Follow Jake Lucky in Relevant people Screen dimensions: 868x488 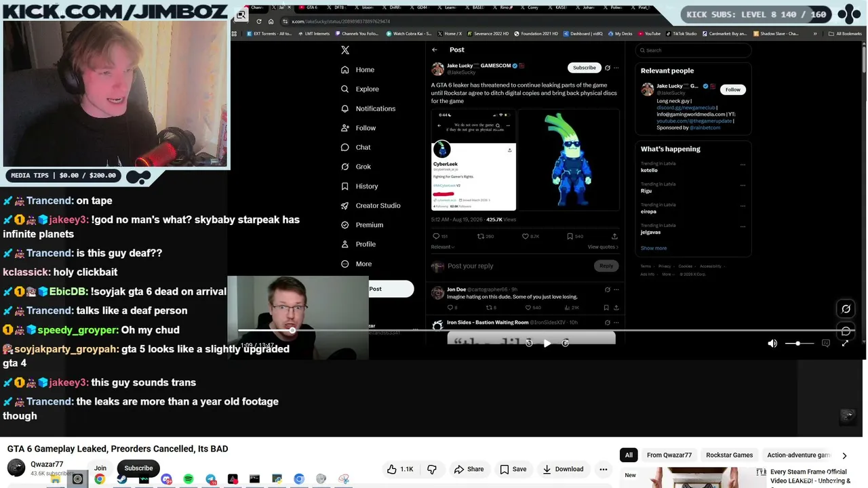point(733,89)
